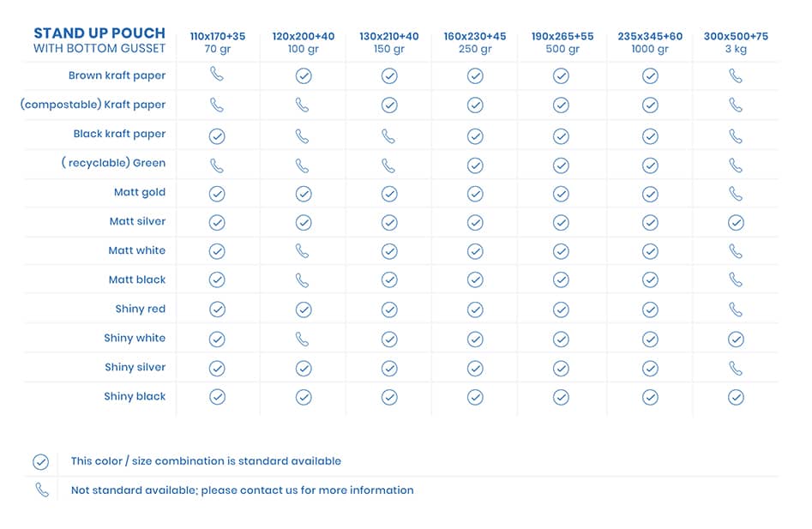The width and height of the screenshot is (812, 529).
Task: Click phone icon for Shiny silver 3 kg
Action: click(736, 368)
